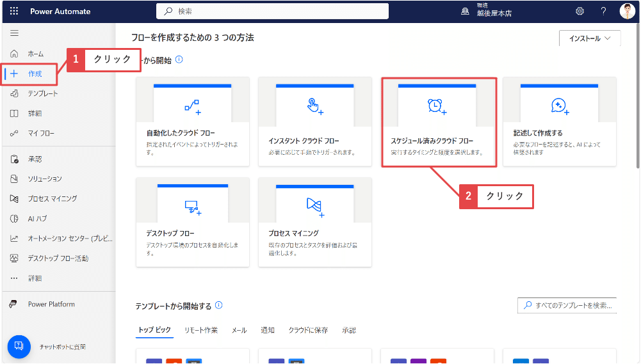Click the 自動化したクラウド フロー card title
The width and height of the screenshot is (641, 364).
(x=181, y=133)
